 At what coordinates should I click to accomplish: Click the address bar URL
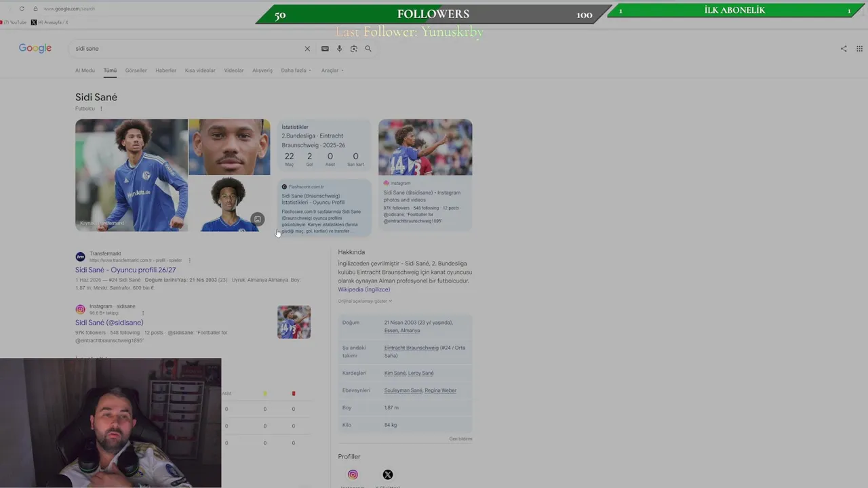[x=70, y=9]
